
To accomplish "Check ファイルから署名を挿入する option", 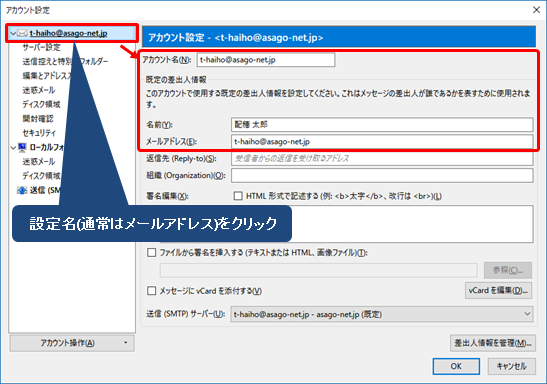I will click(x=151, y=252).
